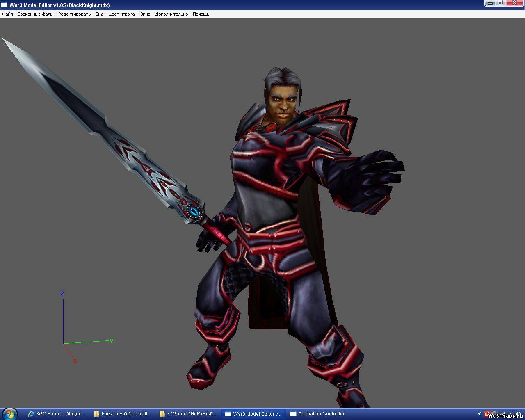Click the Windows Start orb

10,414
